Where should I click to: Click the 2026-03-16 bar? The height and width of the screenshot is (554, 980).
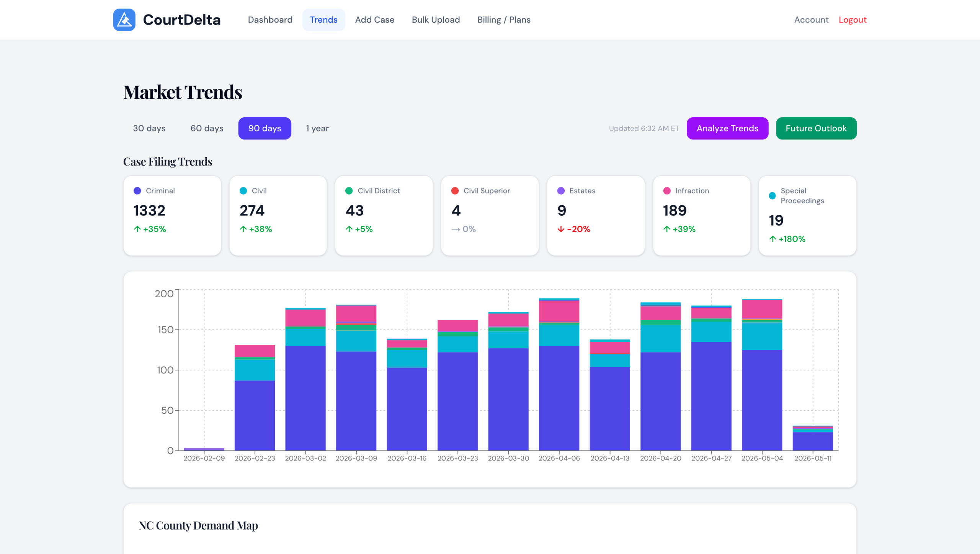407,395
